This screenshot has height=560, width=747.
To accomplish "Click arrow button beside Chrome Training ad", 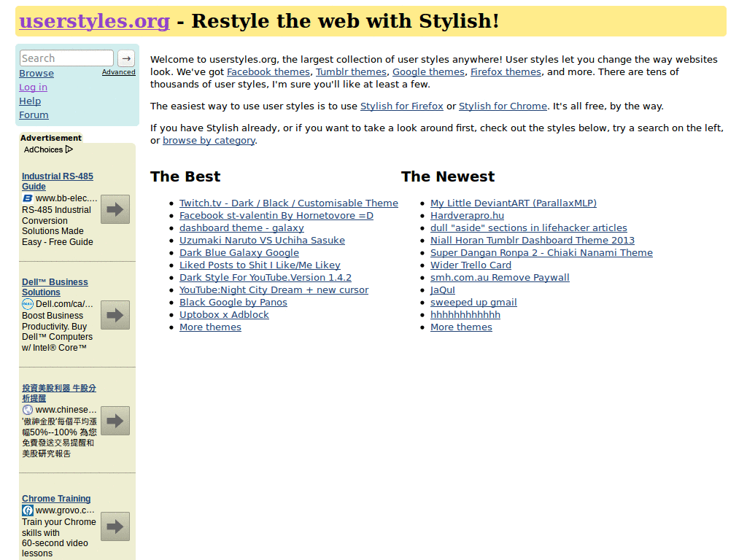I will tap(115, 526).
